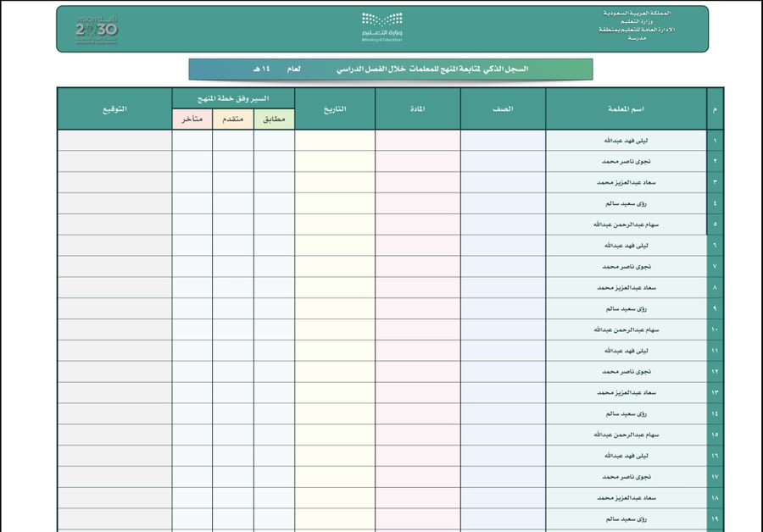Click the orange متقدم sub-header
This screenshot has height=532, width=763.
(x=232, y=119)
